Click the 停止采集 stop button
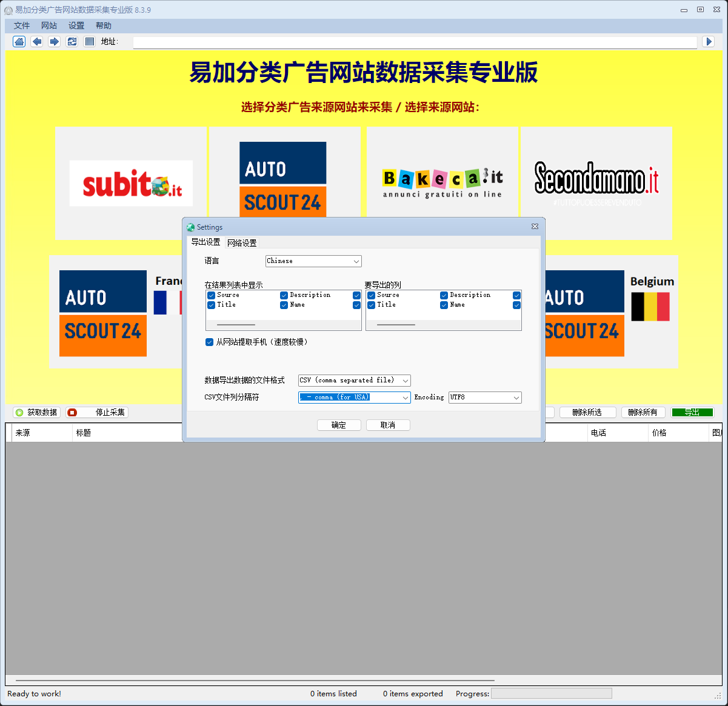The height and width of the screenshot is (706, 728). 97,412
